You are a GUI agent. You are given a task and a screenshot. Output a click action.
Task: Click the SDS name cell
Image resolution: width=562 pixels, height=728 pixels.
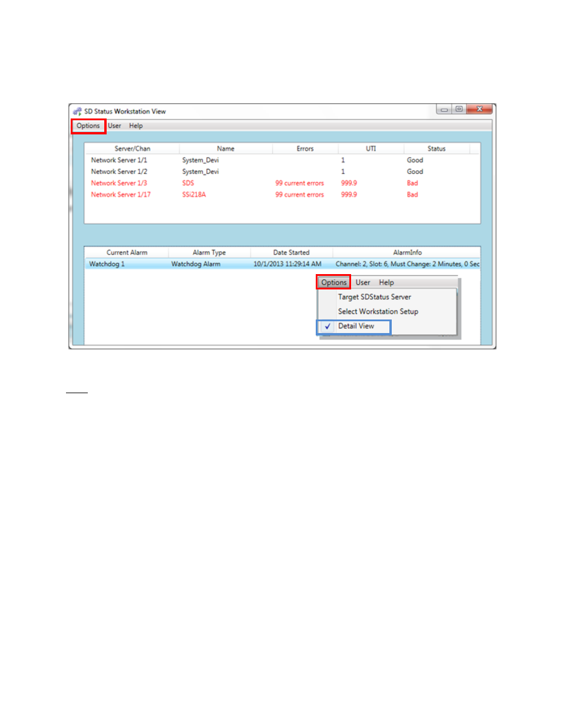pos(188,183)
